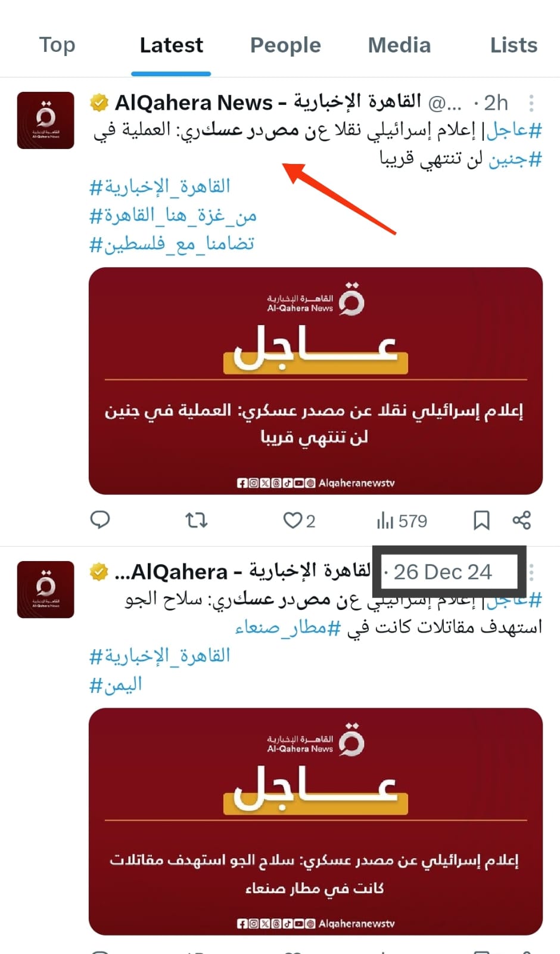
Task: Share the first tweet via share icon
Action: coord(522,520)
